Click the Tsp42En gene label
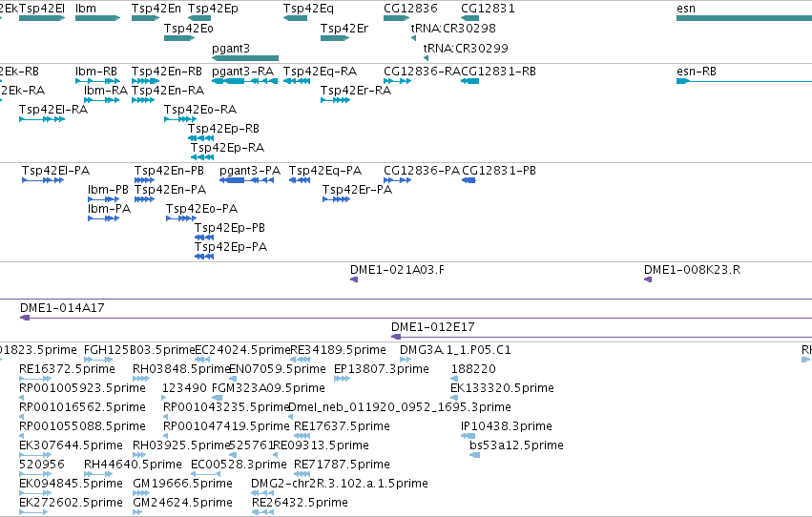Viewport: 812px width, 517px height. coord(156,9)
